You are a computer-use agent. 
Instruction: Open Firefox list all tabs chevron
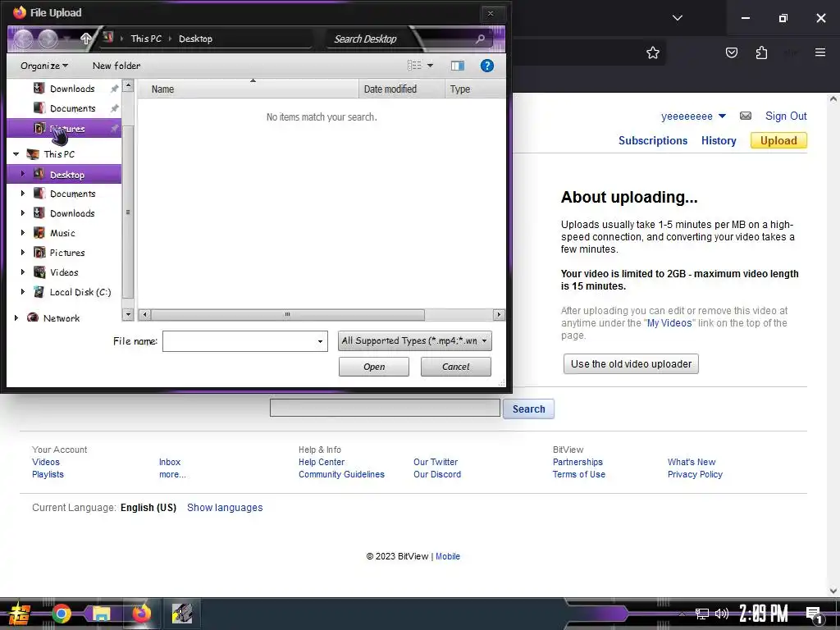(x=678, y=18)
